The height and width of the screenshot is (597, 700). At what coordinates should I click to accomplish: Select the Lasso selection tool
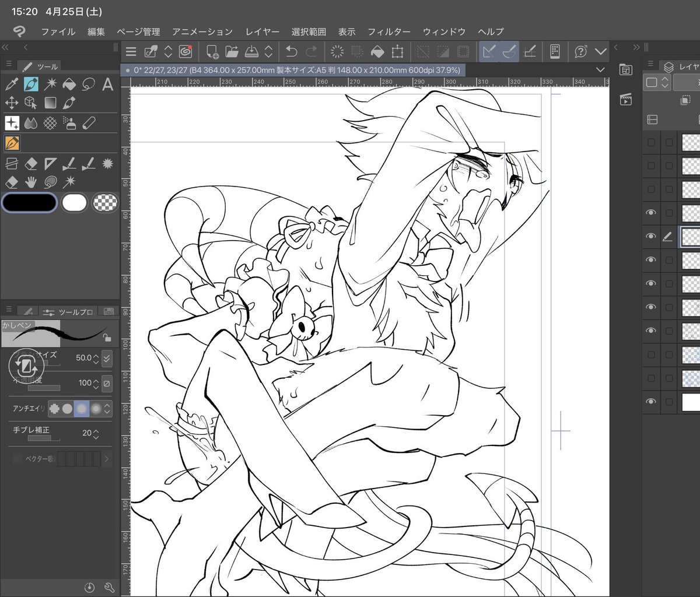click(x=89, y=85)
